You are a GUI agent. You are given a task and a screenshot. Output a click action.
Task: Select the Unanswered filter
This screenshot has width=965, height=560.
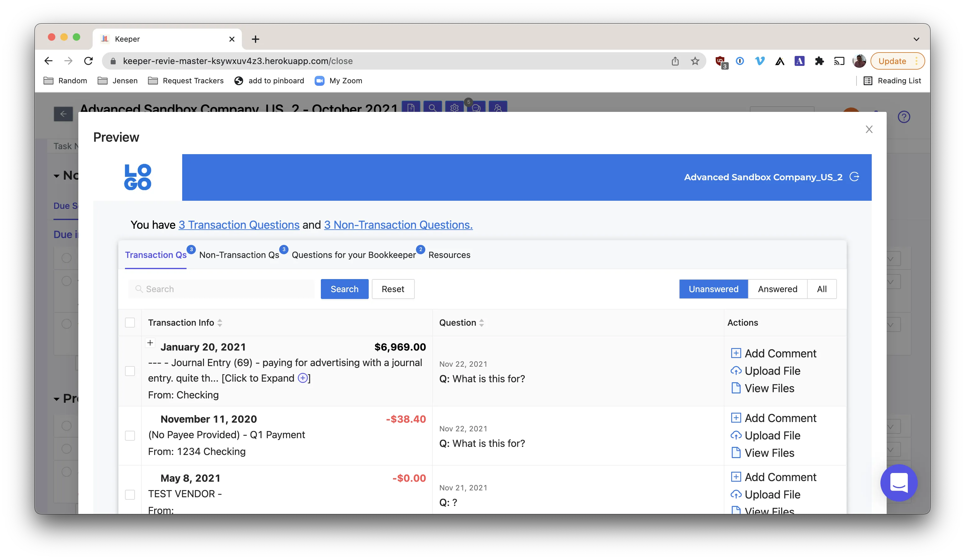(713, 289)
